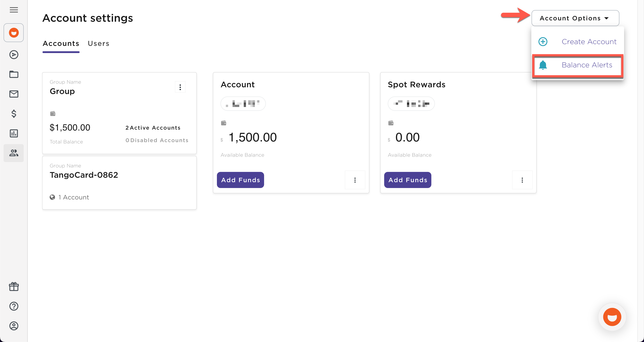Select the funding dollar icon in the sidebar

click(13, 114)
